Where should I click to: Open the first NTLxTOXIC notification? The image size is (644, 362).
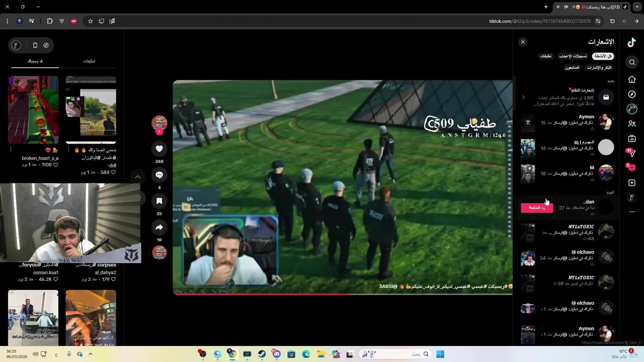tap(567, 232)
